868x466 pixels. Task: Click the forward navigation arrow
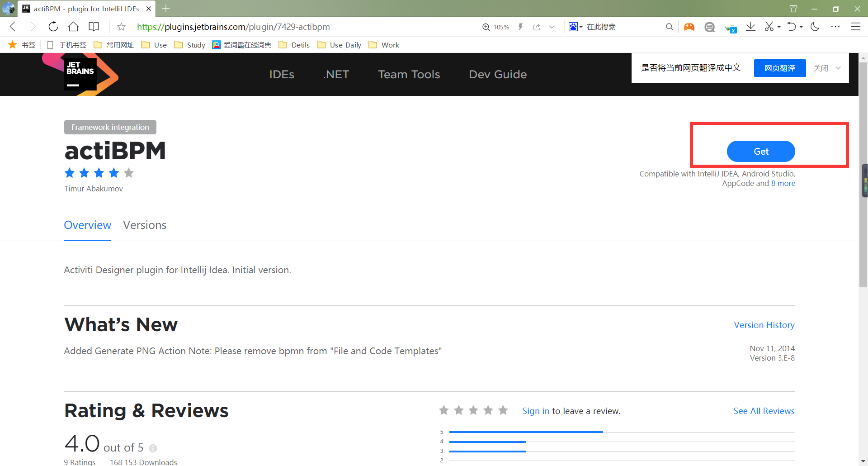[33, 27]
